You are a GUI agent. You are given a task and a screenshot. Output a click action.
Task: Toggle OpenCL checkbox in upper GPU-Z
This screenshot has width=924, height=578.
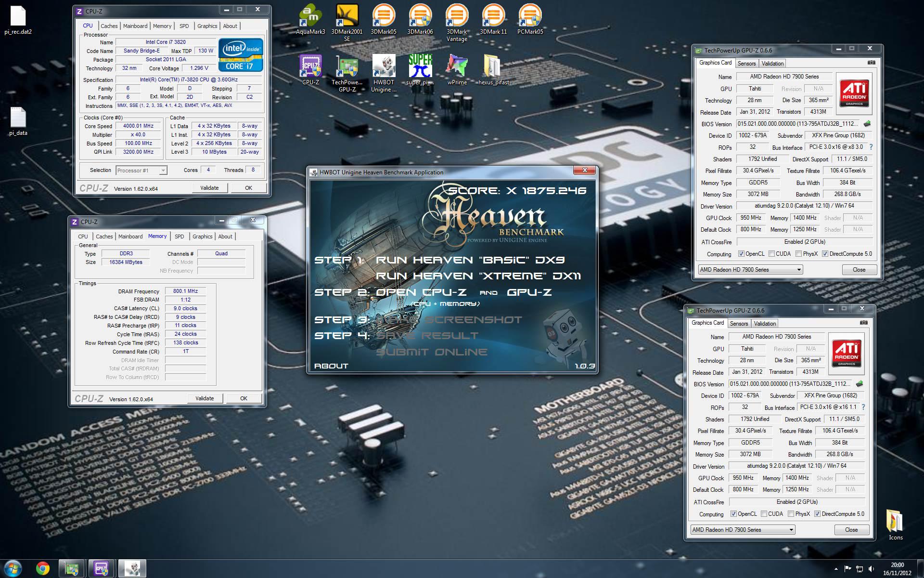pyautogui.click(x=742, y=254)
